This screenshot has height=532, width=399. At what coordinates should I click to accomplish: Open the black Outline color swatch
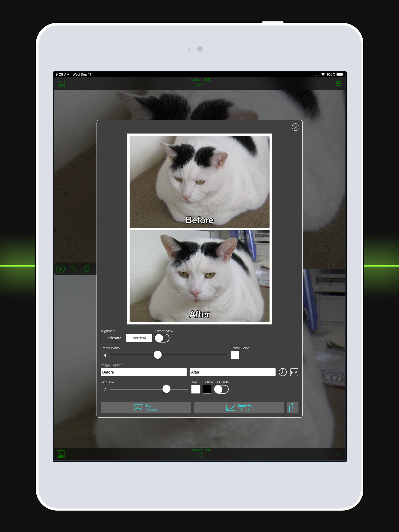pyautogui.click(x=207, y=389)
